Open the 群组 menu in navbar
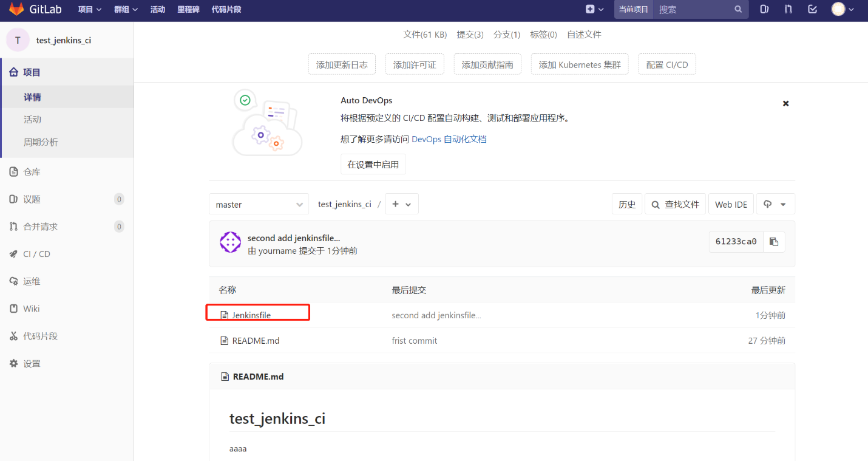This screenshot has height=461, width=868. tap(126, 9)
